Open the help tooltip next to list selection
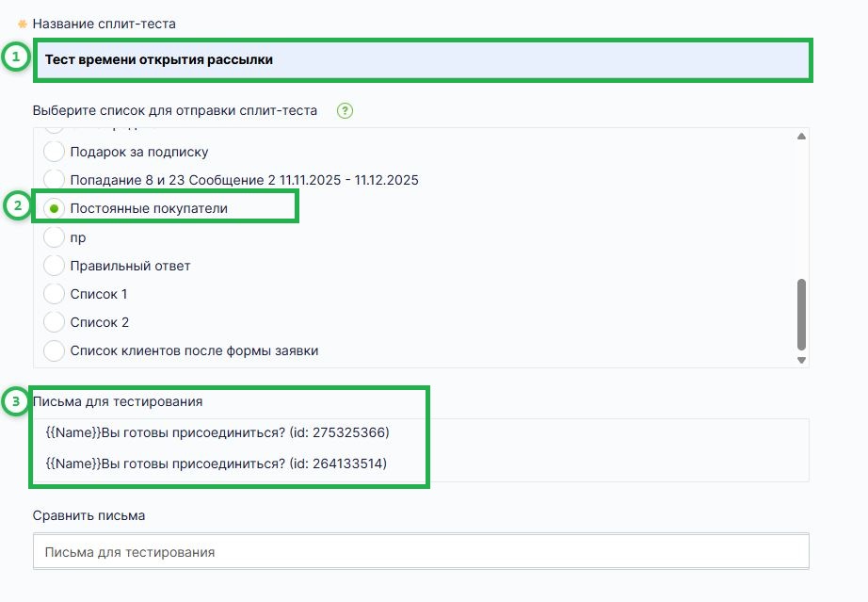Viewport: 868px width, 602px height. 345,110
